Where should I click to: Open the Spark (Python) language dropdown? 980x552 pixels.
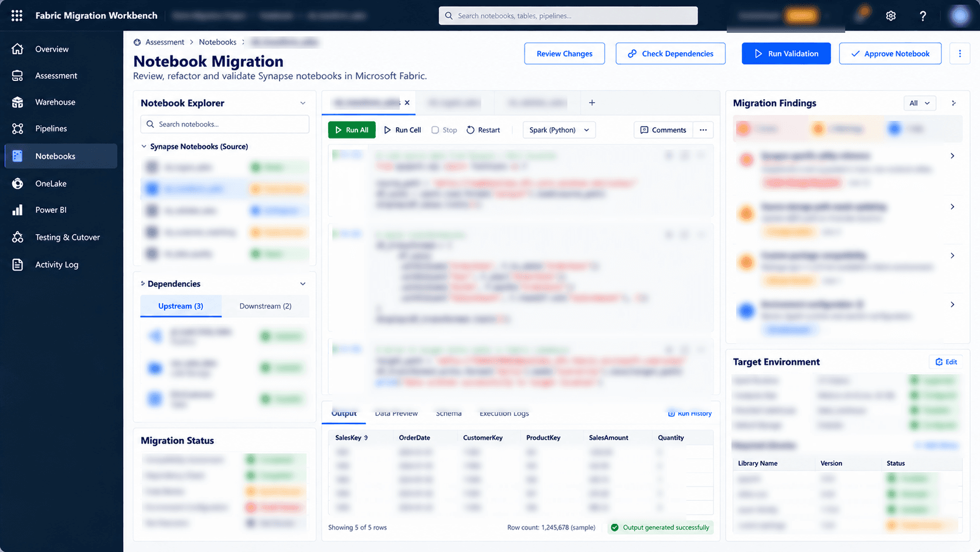(x=559, y=130)
